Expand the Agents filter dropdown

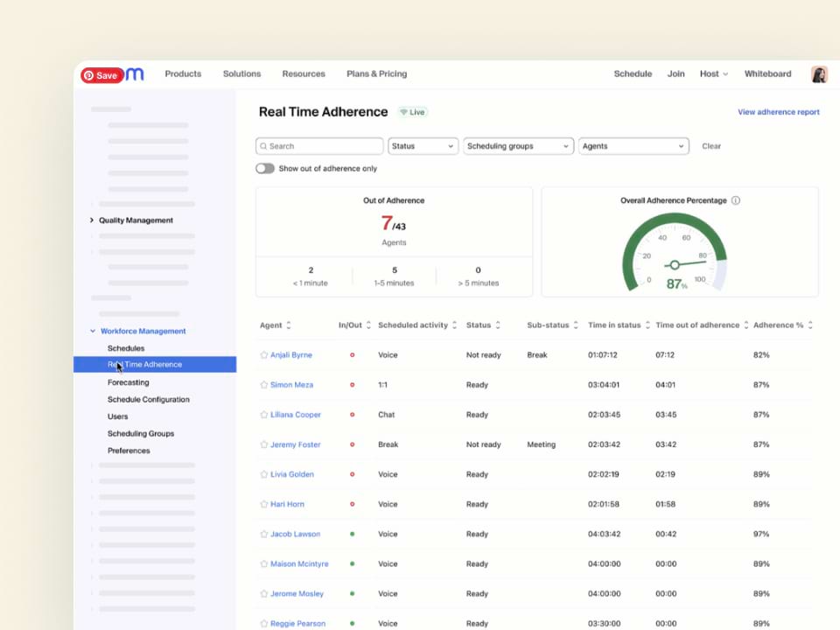633,146
